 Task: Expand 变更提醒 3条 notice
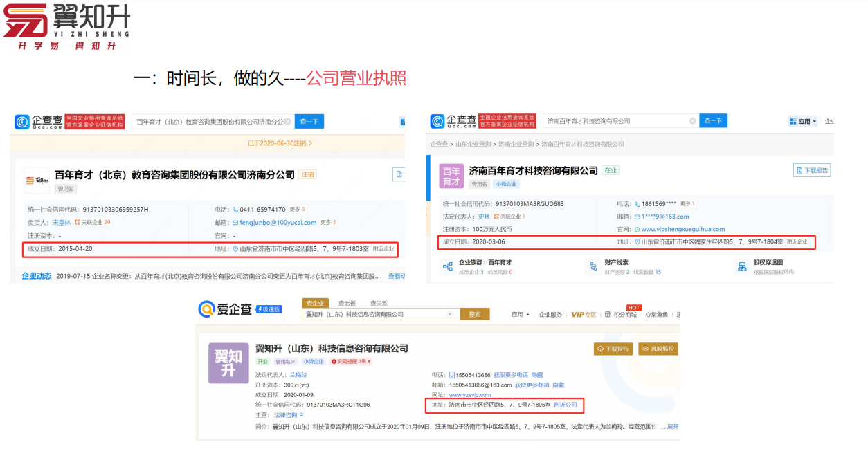(352, 361)
